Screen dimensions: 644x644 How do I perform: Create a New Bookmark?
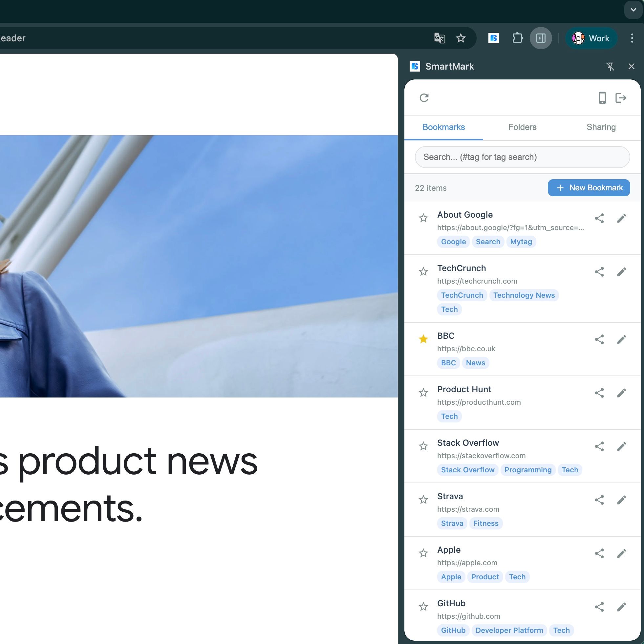pos(589,188)
